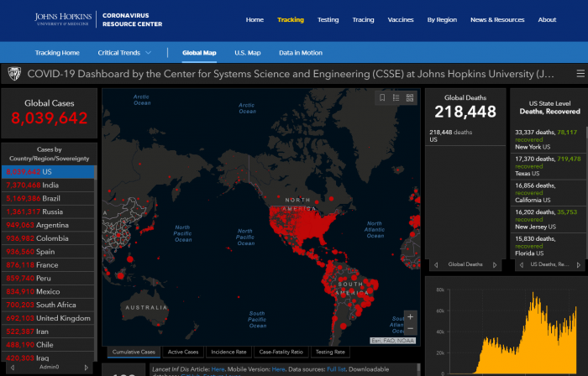Open By Region in top navigation
588x376 pixels.
442,20
